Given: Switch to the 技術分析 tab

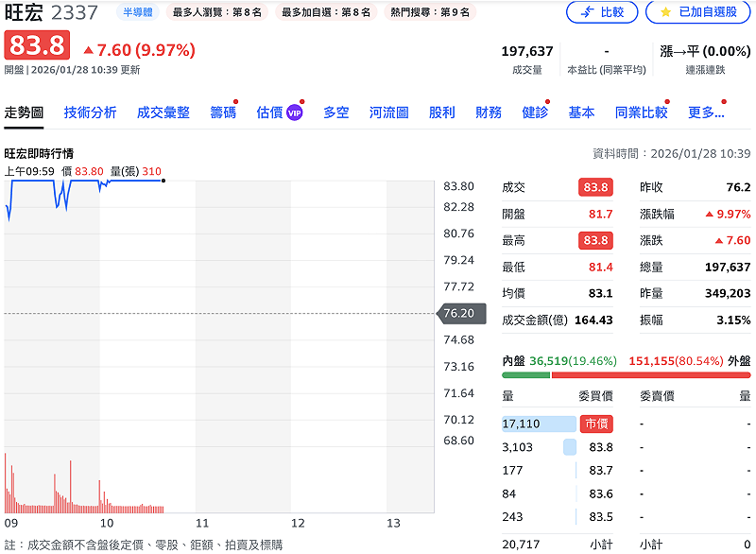Looking at the screenshot, I should (x=91, y=111).
